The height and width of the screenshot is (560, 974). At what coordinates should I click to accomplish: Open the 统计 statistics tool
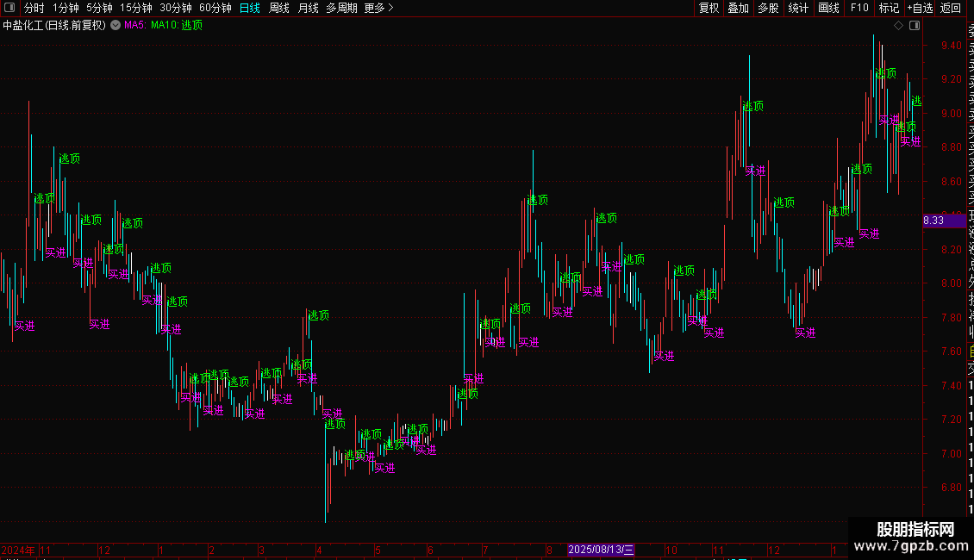click(x=798, y=8)
